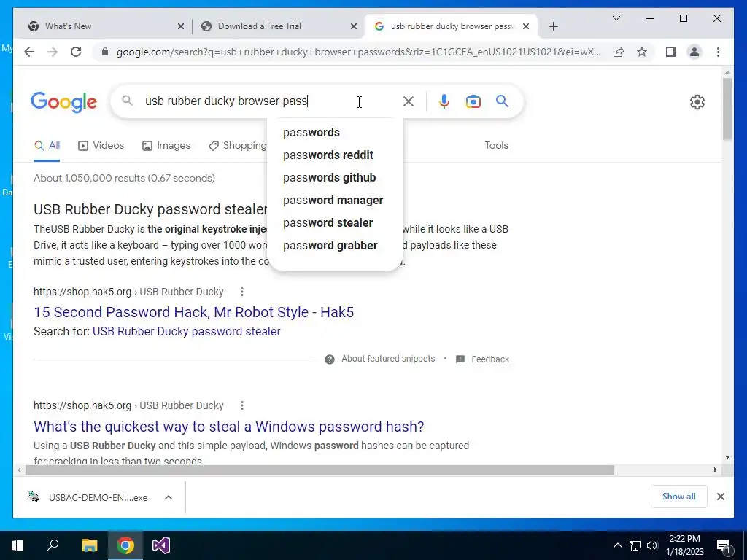
Task: Bookmark this page with star icon
Action: 642,52
